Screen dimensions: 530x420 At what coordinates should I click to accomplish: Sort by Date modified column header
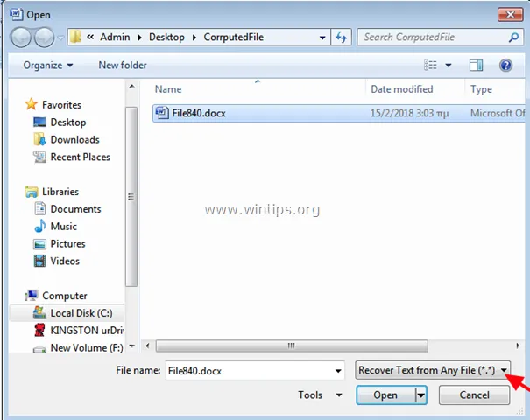pyautogui.click(x=402, y=89)
